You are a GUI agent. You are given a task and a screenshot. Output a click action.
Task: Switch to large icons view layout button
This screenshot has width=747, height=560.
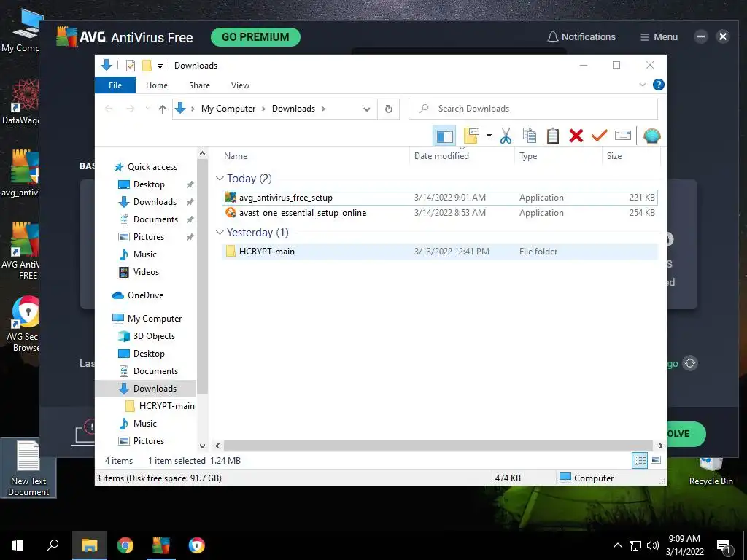656,460
